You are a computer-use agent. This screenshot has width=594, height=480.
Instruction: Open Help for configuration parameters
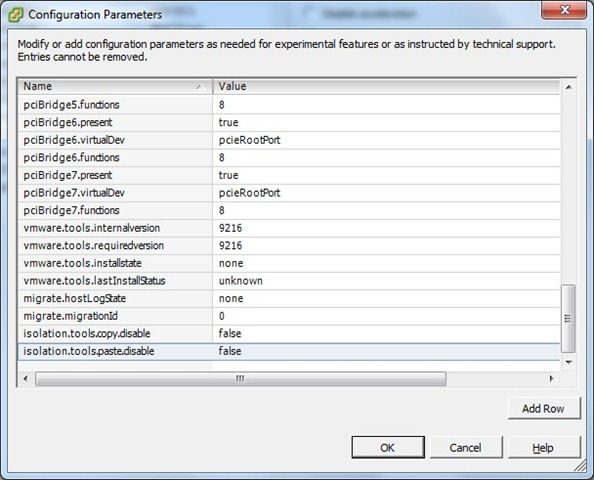click(543, 447)
